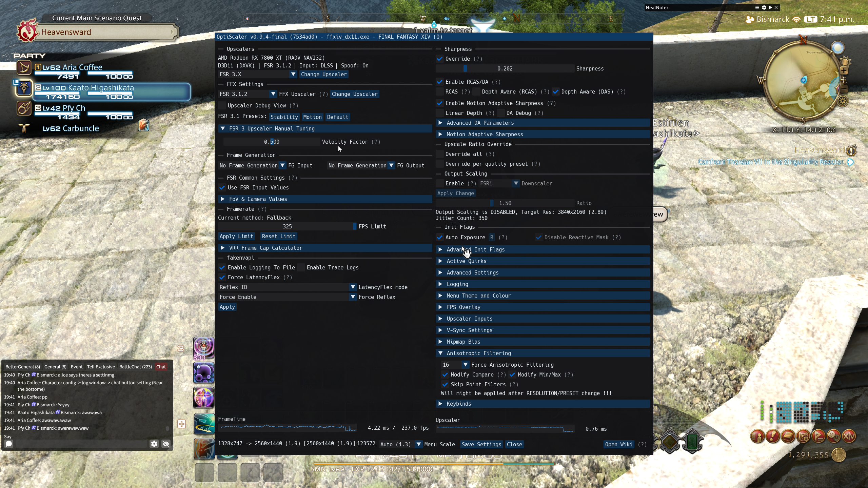Click Apply Change under Output Scaling

(456, 194)
